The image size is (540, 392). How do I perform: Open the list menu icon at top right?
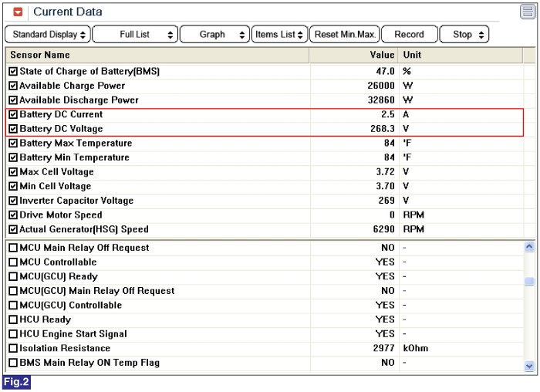[527, 12]
